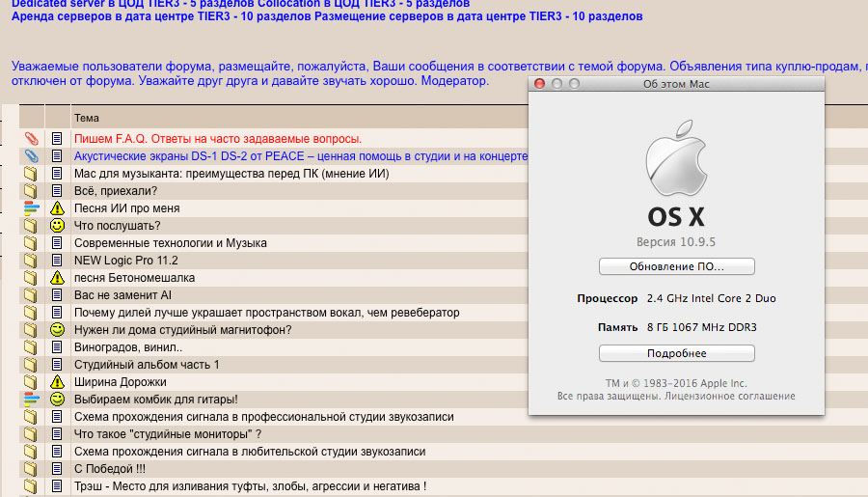The image size is (868, 497).
Task: Click the document icon beside Вас не заменит AI
Action: (x=57, y=295)
